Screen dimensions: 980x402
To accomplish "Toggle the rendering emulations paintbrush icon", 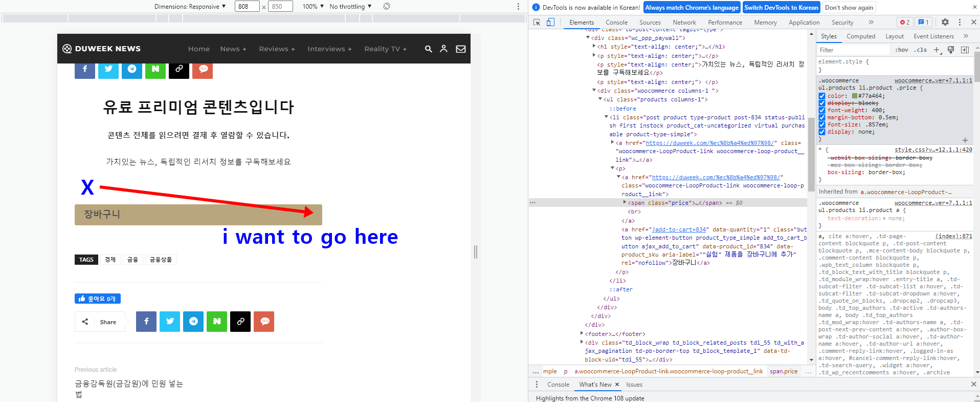I will [x=951, y=50].
